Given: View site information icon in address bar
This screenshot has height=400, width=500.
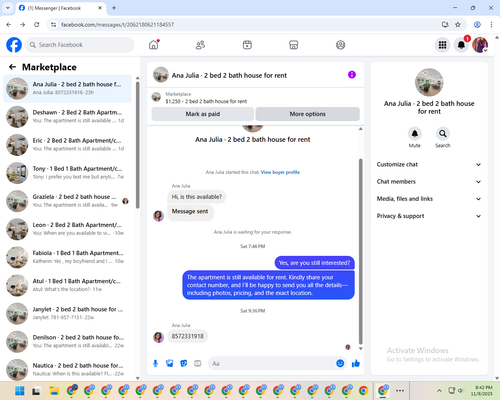Looking at the screenshot, I should (x=53, y=24).
